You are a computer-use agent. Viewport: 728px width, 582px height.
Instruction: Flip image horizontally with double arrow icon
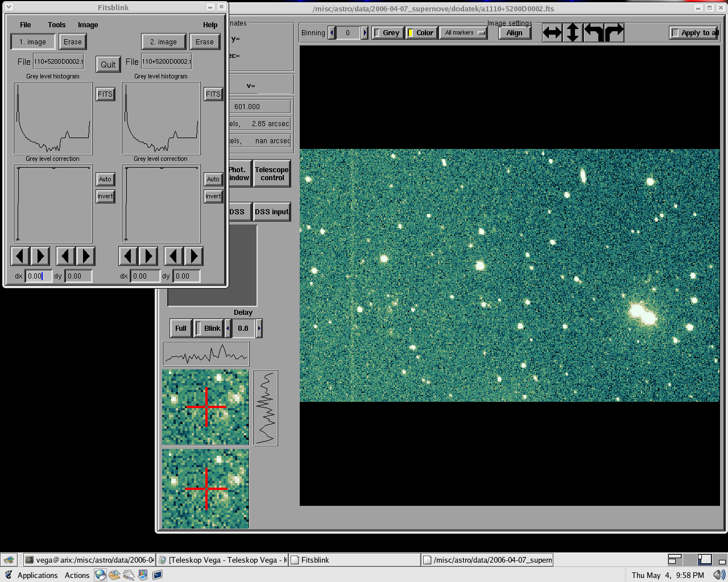[552, 32]
